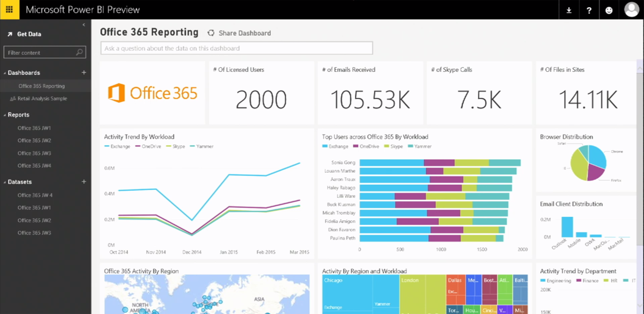
Task: Click the search magnifier in Filter content
Action: click(79, 52)
